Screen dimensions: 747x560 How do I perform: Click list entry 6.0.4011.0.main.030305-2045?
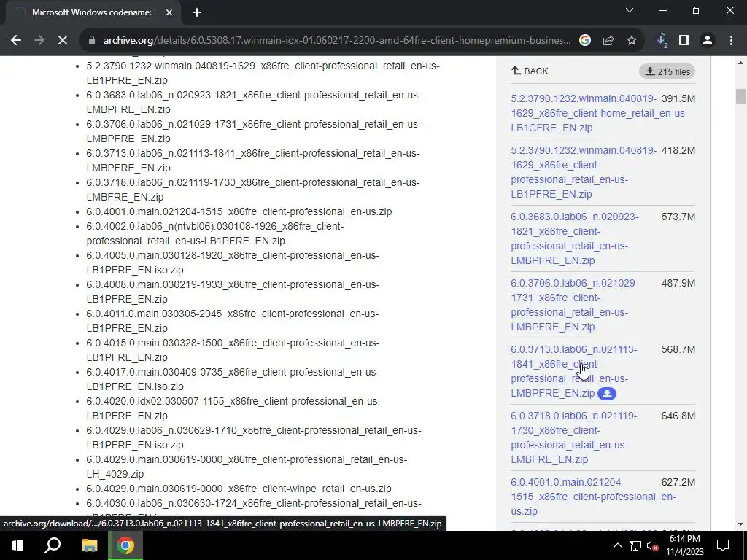[233, 321]
